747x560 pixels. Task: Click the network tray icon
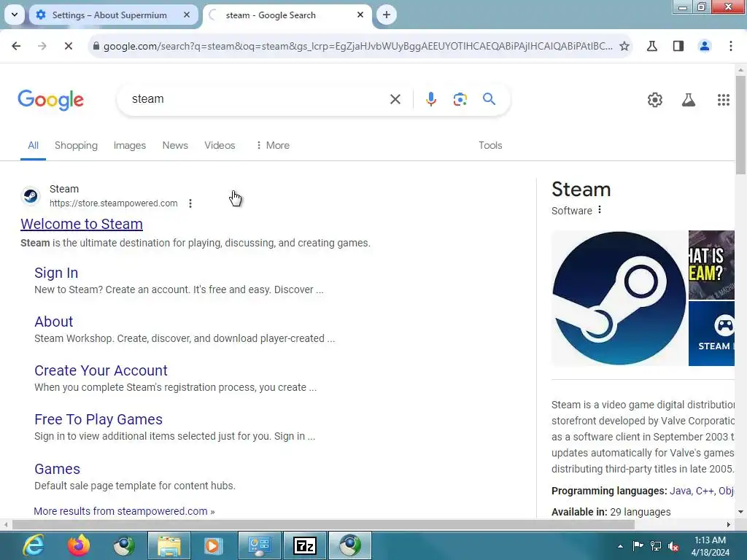pos(656,545)
